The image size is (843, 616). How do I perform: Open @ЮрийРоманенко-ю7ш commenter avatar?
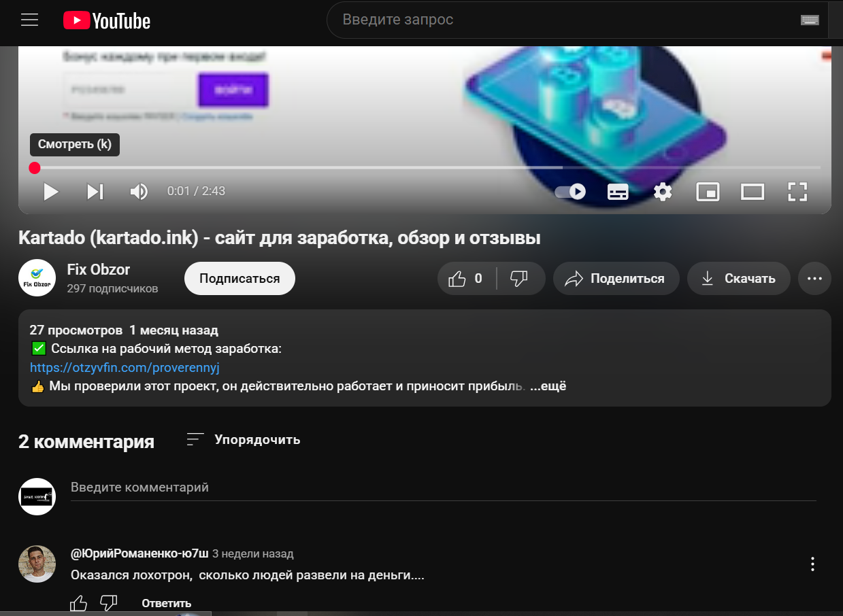click(x=37, y=564)
